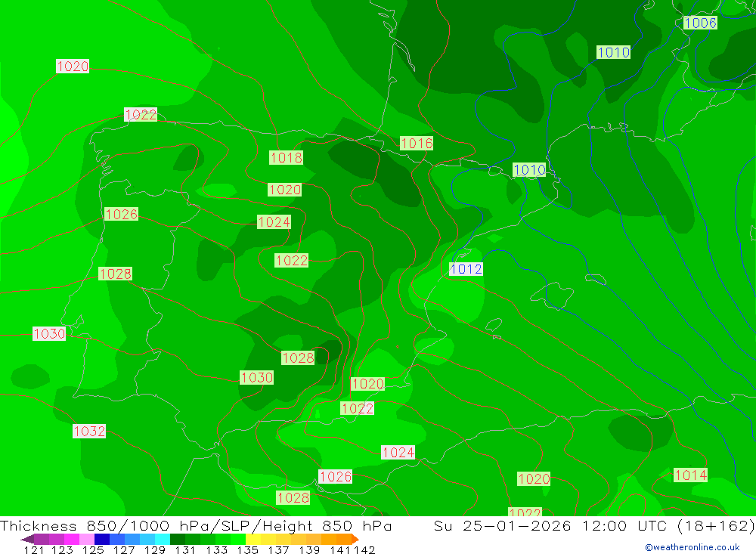The image size is (756, 554).
Task: Select the red 1018 pressure label
Action: 286,158
